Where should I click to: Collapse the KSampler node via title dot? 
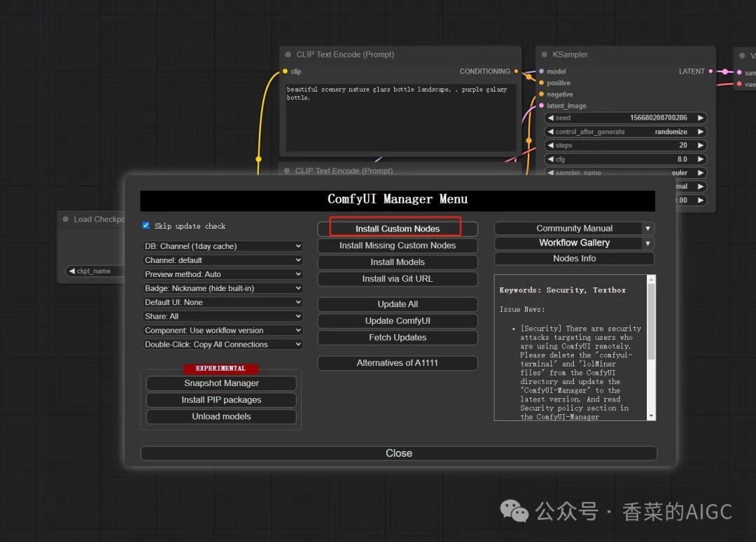[545, 55]
